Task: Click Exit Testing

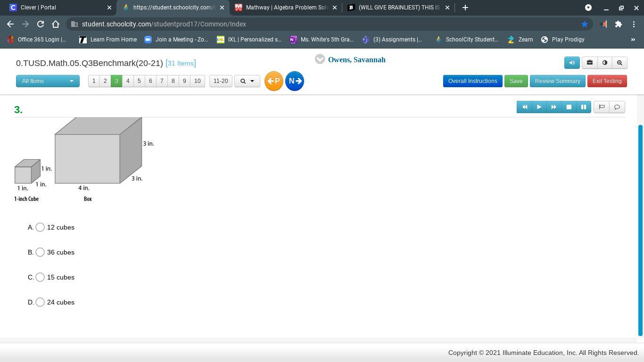Action: pyautogui.click(x=607, y=81)
